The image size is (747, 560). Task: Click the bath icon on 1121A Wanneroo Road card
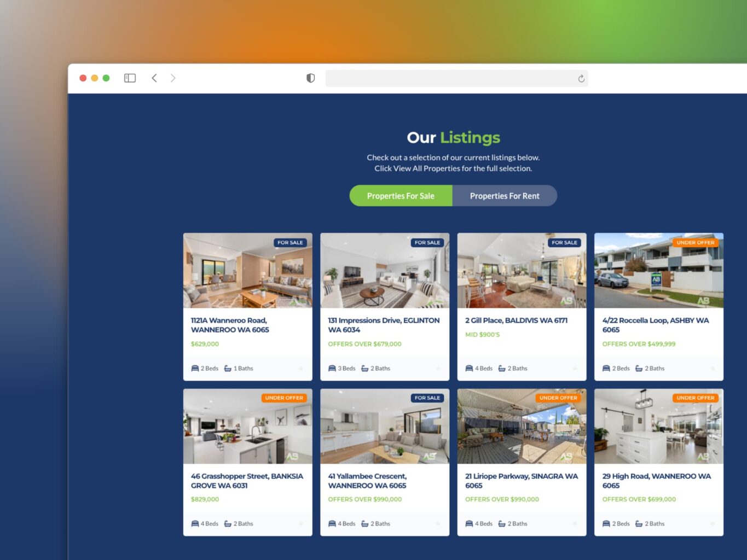click(x=228, y=369)
